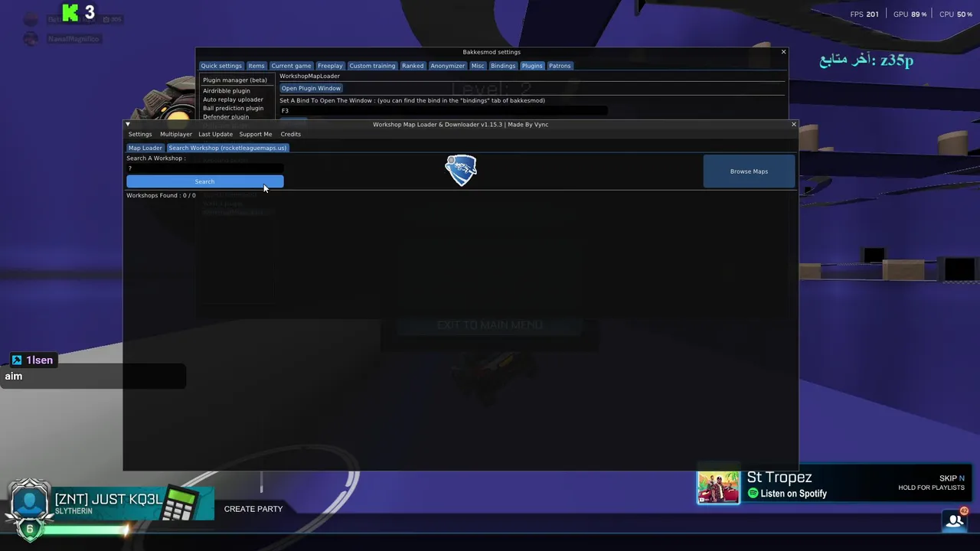
Task: Close the Bakkesmod settings window
Action: [x=783, y=52]
